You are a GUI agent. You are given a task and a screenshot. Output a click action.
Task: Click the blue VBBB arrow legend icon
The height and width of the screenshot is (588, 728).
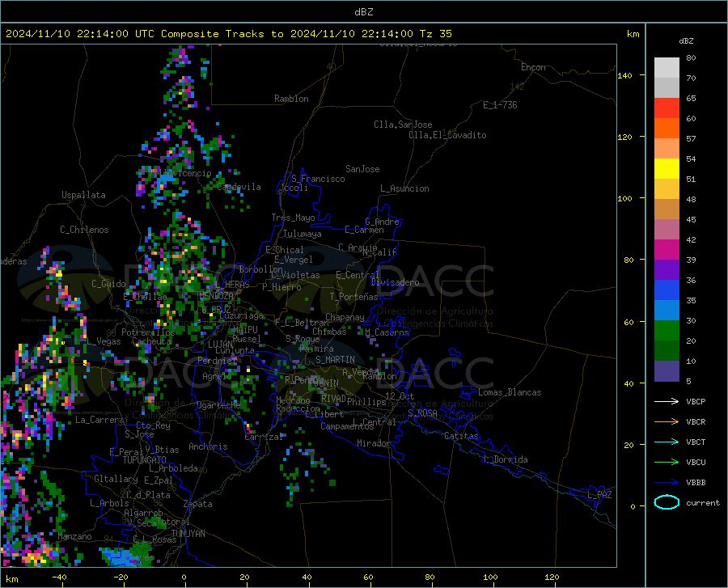tap(667, 483)
